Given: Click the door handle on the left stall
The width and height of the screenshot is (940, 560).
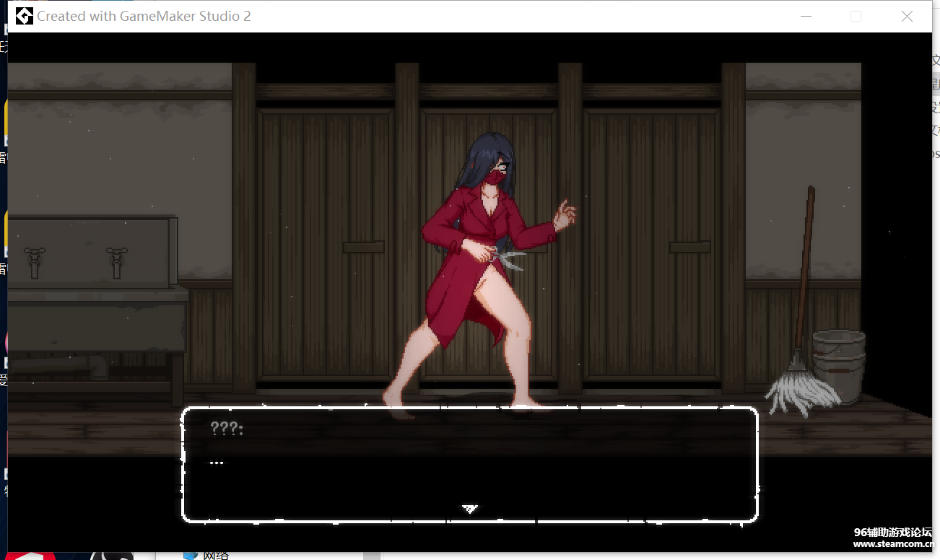Looking at the screenshot, I should 362,245.
